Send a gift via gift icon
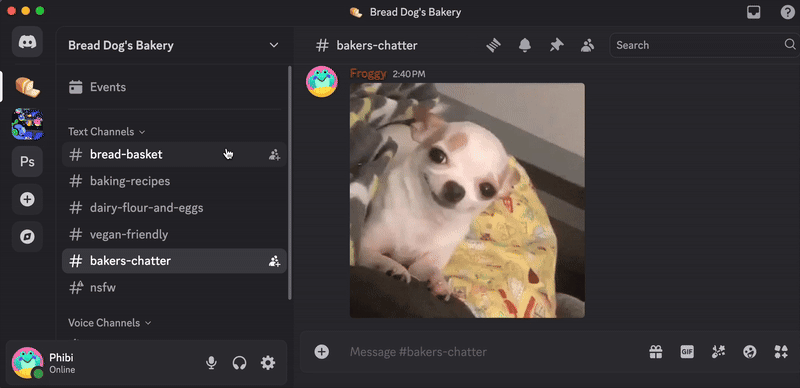This screenshot has height=388, width=800. pos(656,351)
